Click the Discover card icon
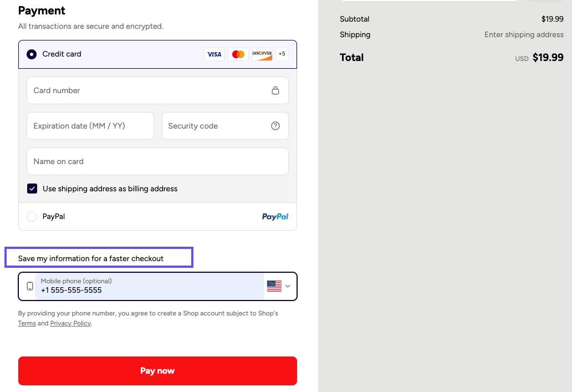 262,54
